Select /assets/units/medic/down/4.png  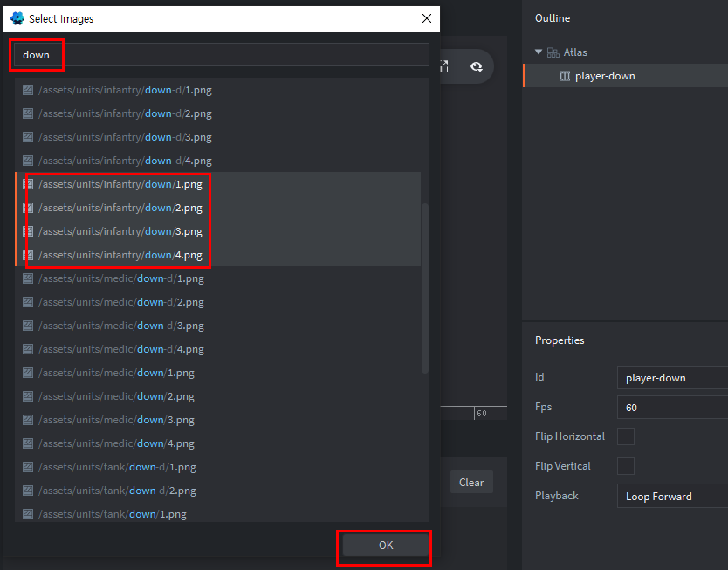(x=217, y=443)
